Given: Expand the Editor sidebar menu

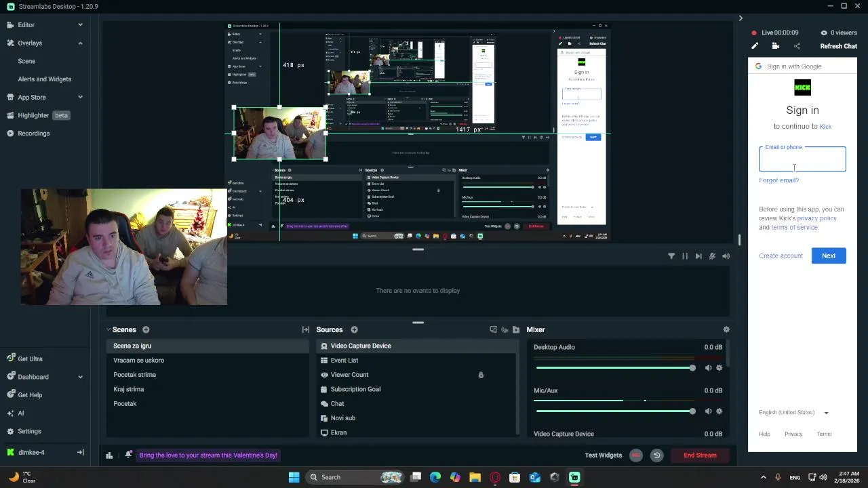Looking at the screenshot, I should click(80, 25).
